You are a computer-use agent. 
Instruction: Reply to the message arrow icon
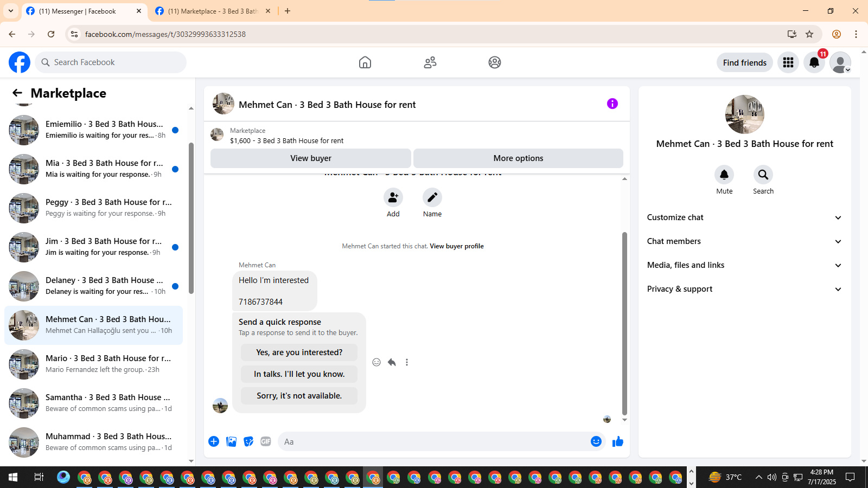click(392, 362)
